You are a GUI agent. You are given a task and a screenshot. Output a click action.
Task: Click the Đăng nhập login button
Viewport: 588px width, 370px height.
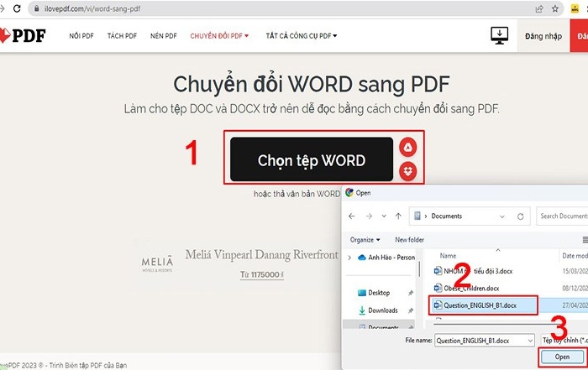coord(543,36)
